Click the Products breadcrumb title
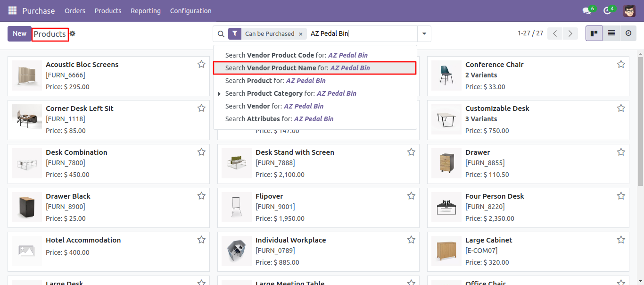 click(50, 34)
